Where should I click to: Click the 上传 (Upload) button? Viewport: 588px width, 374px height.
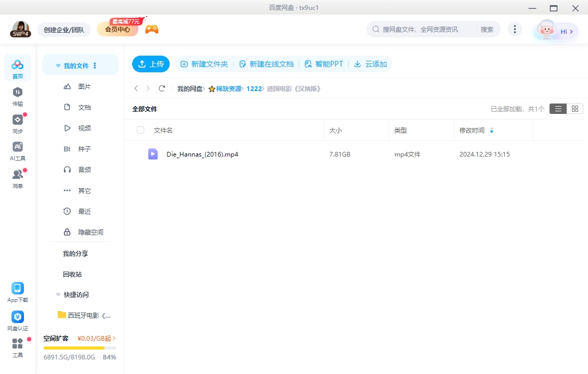coord(150,63)
